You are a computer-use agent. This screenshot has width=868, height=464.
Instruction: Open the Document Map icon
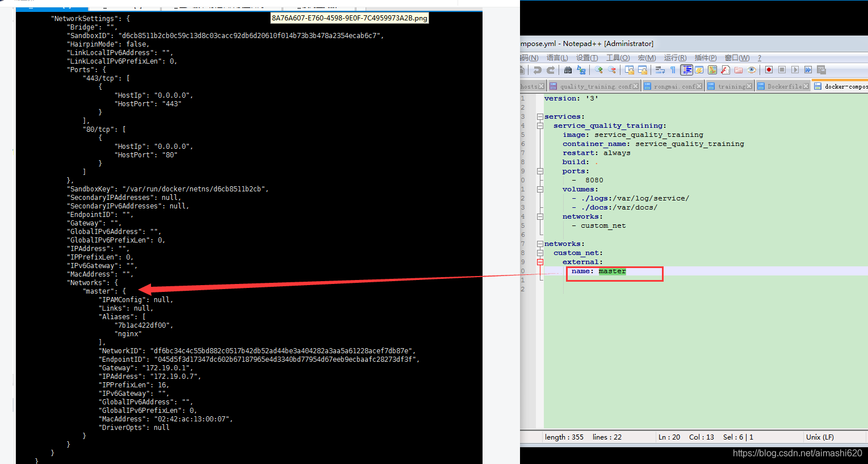[x=712, y=70]
